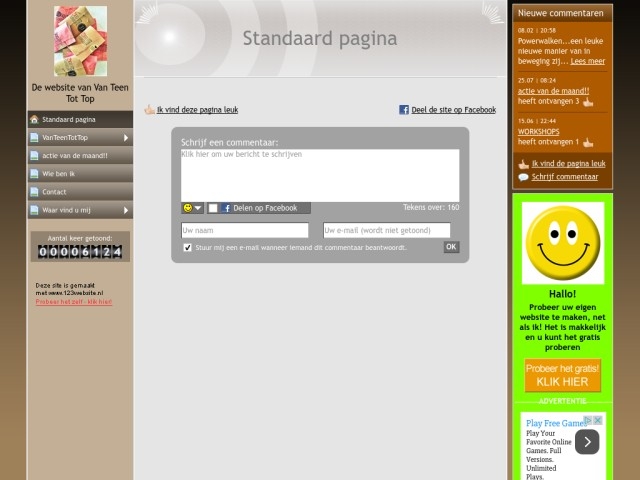640x480 pixels.
Task: Click the page icon beside 'Wie ben ik'
Action: point(34,174)
